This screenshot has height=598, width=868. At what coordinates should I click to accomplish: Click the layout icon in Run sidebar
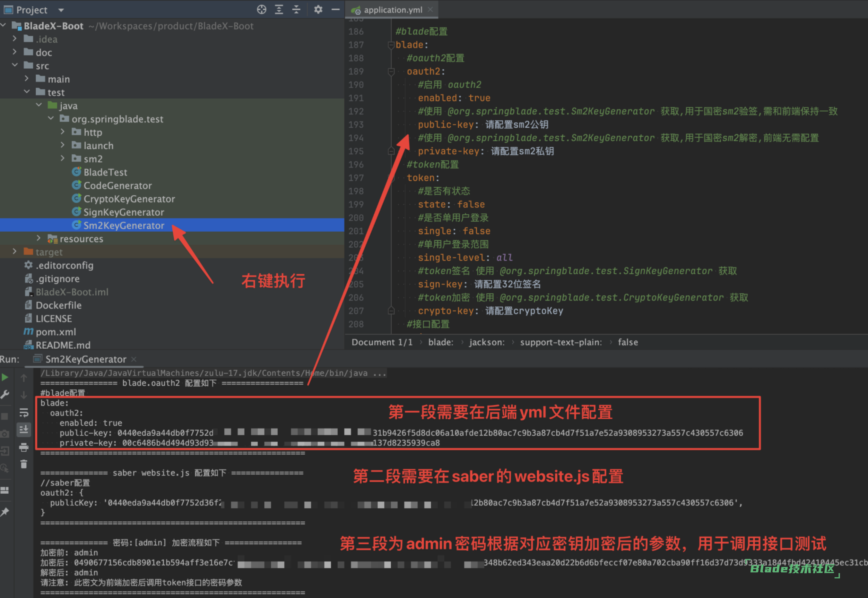5,490
